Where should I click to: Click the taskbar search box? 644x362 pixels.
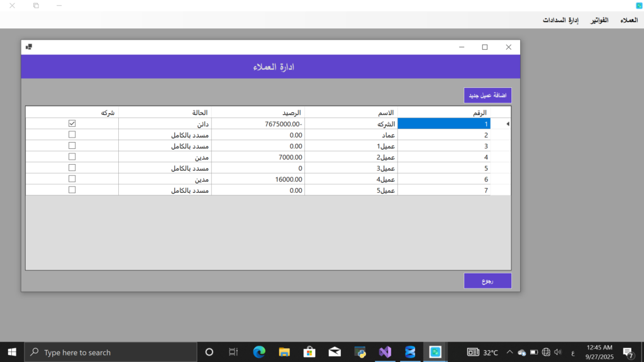click(111, 352)
